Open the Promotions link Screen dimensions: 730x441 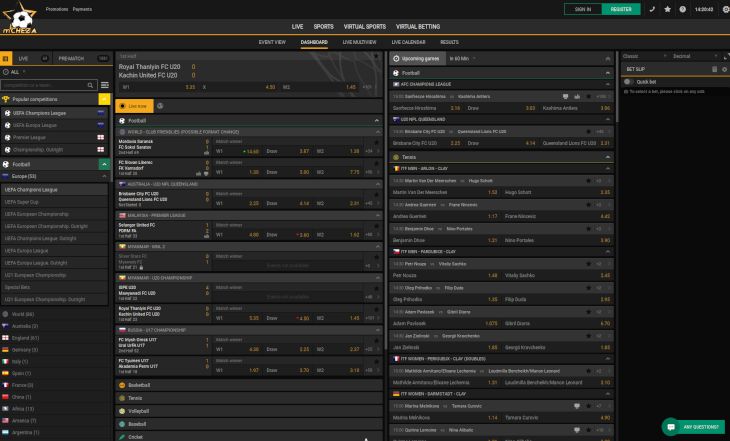coord(56,9)
